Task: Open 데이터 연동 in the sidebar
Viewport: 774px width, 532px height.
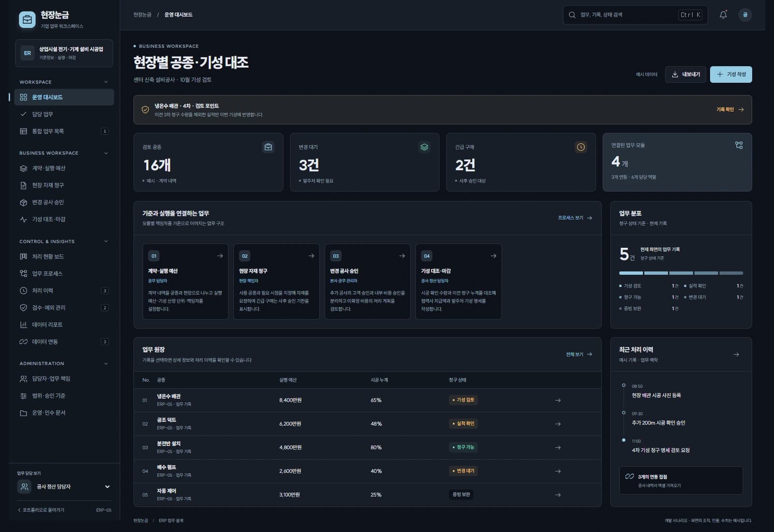Action: click(x=64, y=342)
